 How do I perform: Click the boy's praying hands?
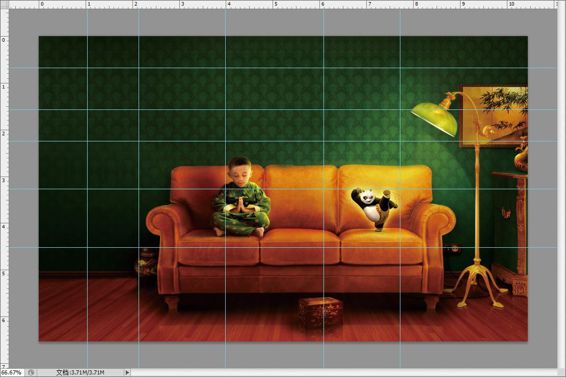(x=241, y=205)
